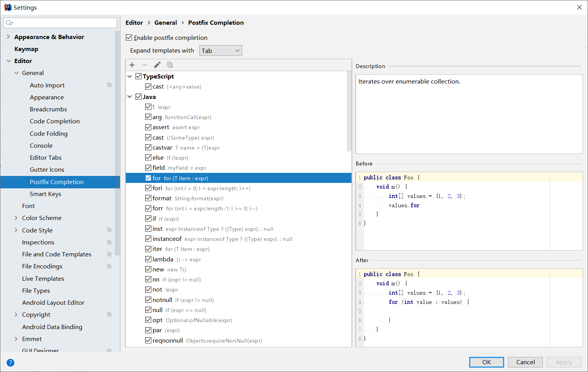
Task: Click project-level icon beside Copyright
Action: click(x=110, y=315)
